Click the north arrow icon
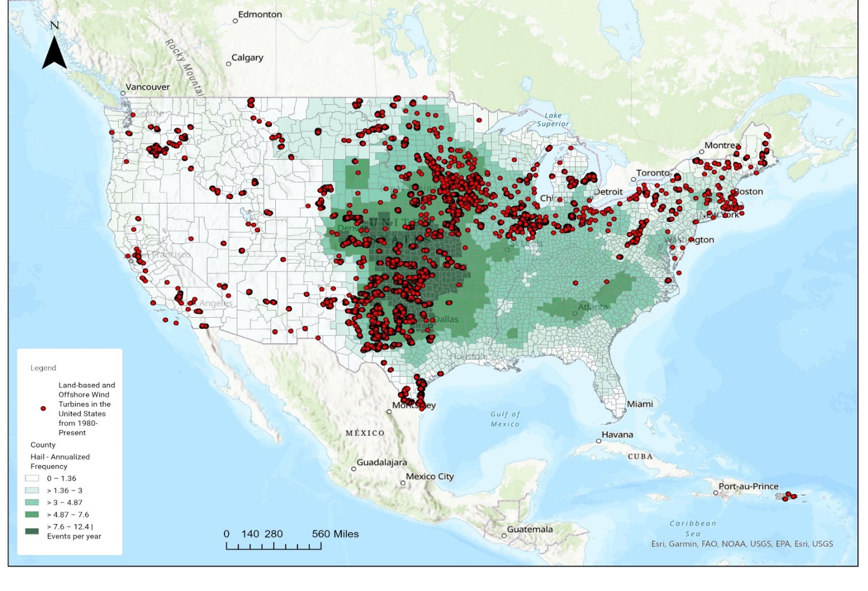Screen dimensions: 868x591 54,46
